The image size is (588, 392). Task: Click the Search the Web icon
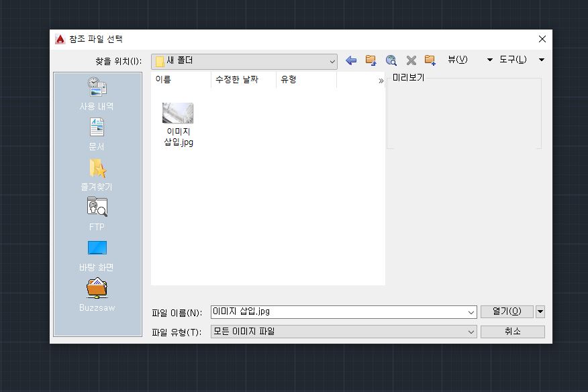pyautogui.click(x=391, y=60)
